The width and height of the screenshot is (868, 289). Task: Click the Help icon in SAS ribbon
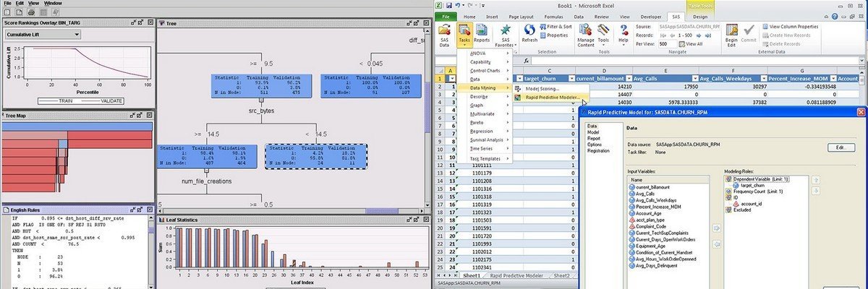coord(624,33)
